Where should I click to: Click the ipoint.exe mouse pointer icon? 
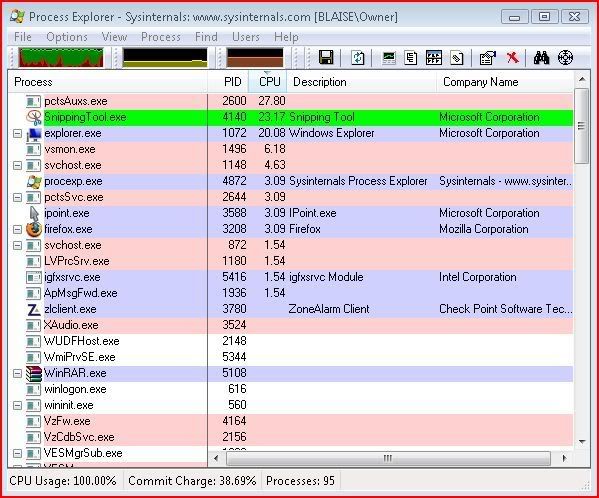click(34, 213)
